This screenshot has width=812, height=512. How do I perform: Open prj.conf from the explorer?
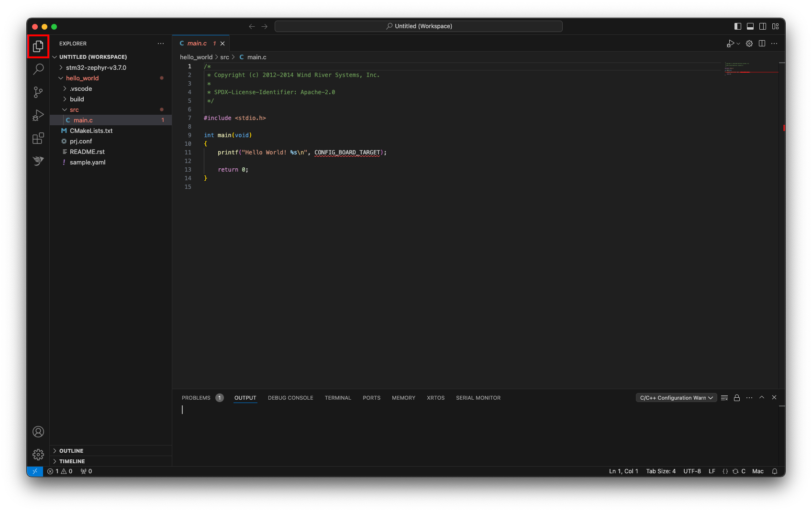click(80, 141)
